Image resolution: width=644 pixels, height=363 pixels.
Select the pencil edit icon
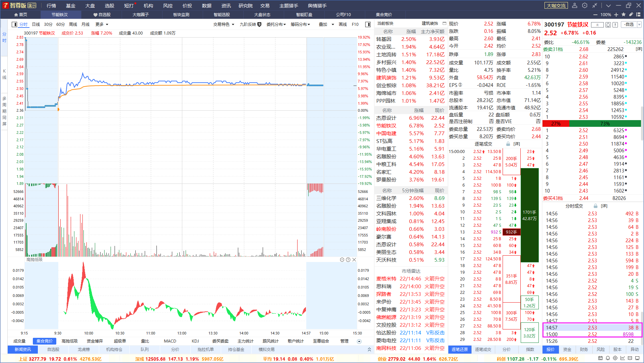click(x=631, y=14)
